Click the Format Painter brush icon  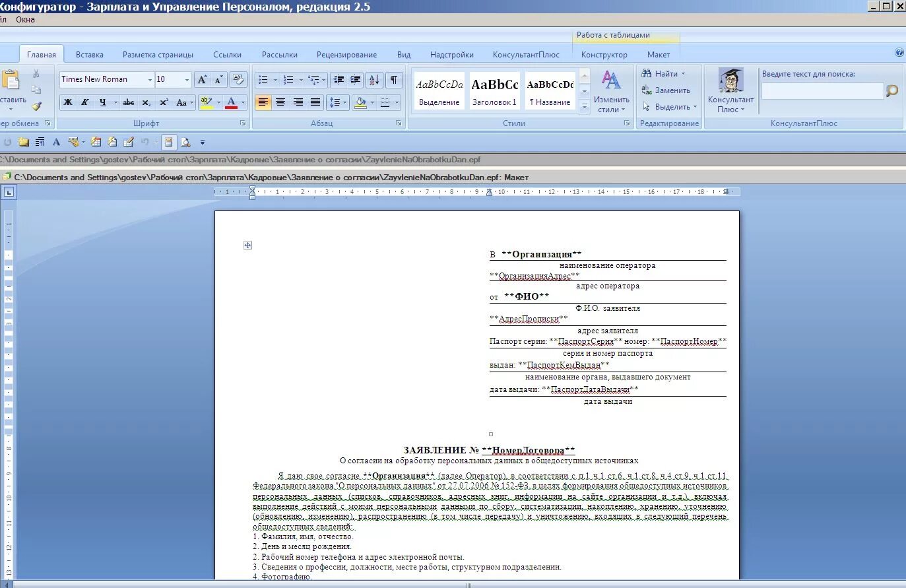point(36,106)
